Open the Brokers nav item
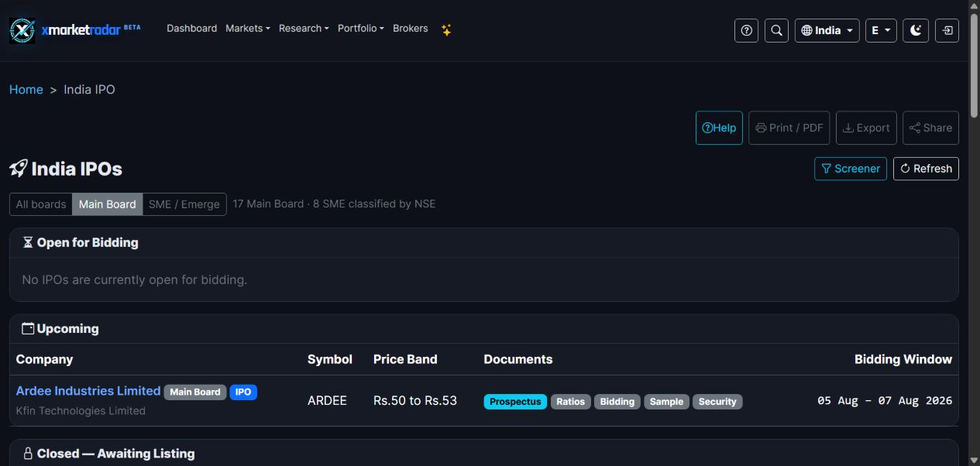980x466 pixels. [x=411, y=29]
